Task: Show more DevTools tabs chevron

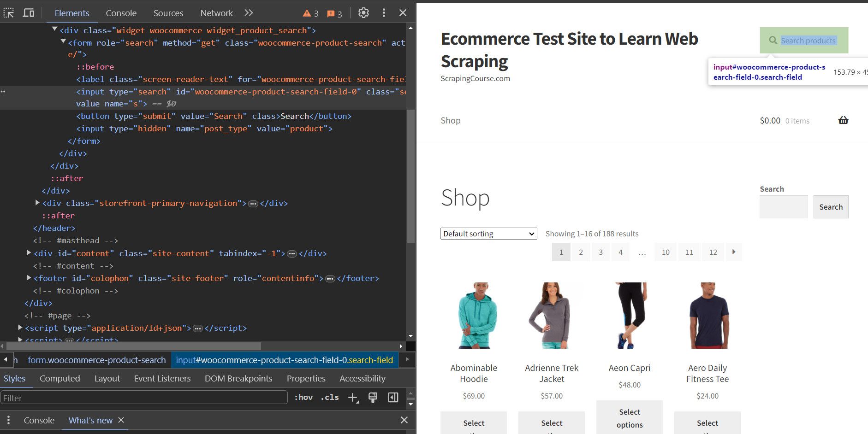Action: click(x=249, y=13)
